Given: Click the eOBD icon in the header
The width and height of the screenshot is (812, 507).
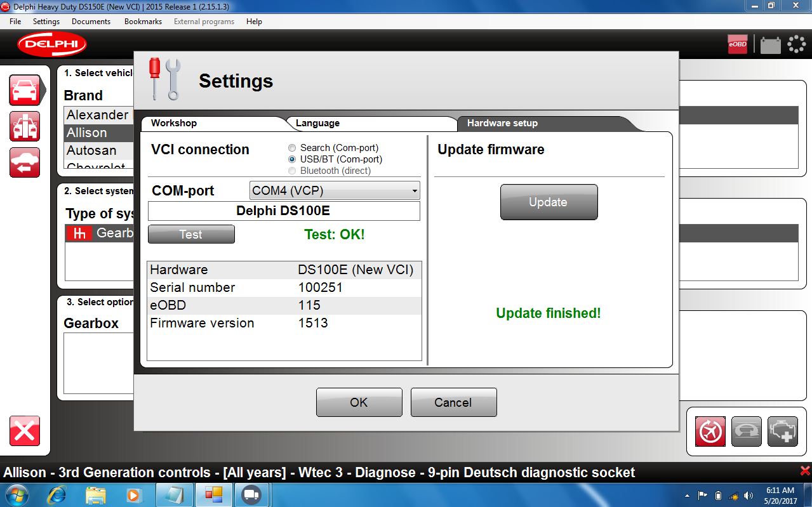Looking at the screenshot, I should click(737, 44).
